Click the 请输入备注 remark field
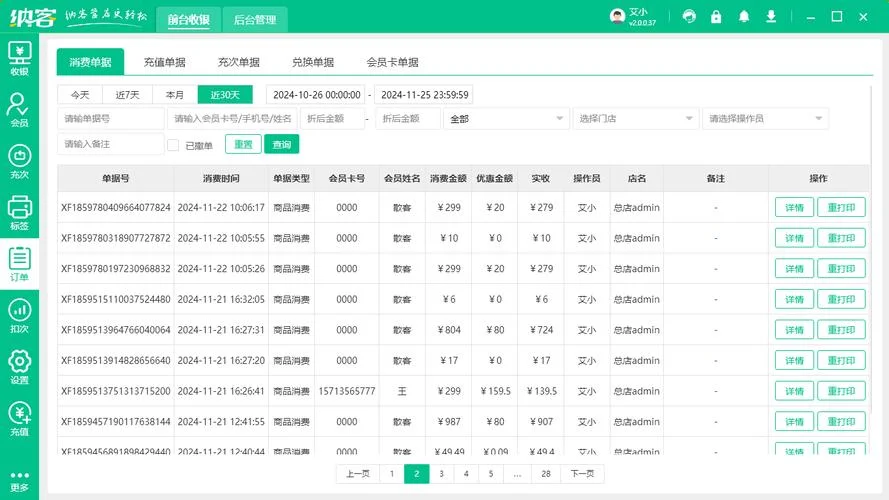Image resolution: width=889 pixels, height=500 pixels. [x=111, y=144]
